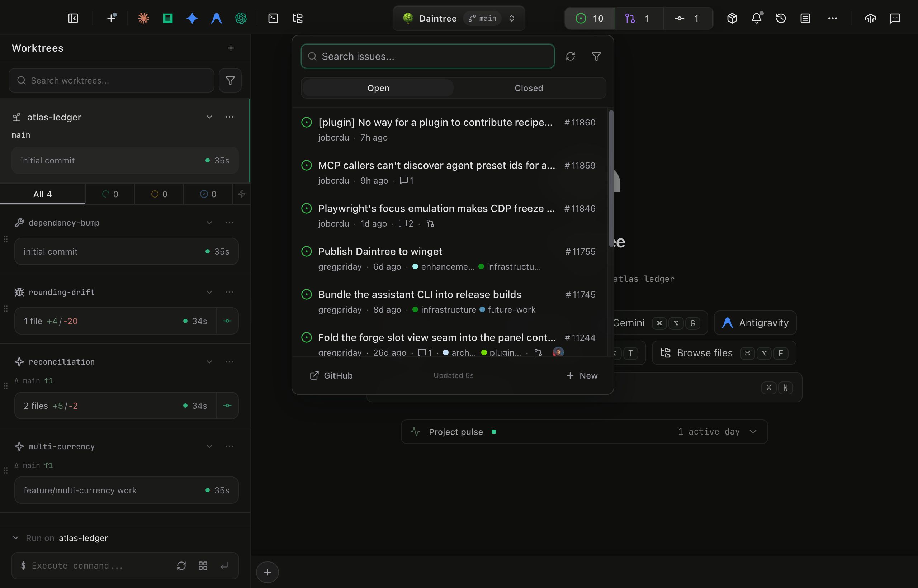Submit command with the return arrow icon
The width and height of the screenshot is (918, 588).
click(224, 566)
